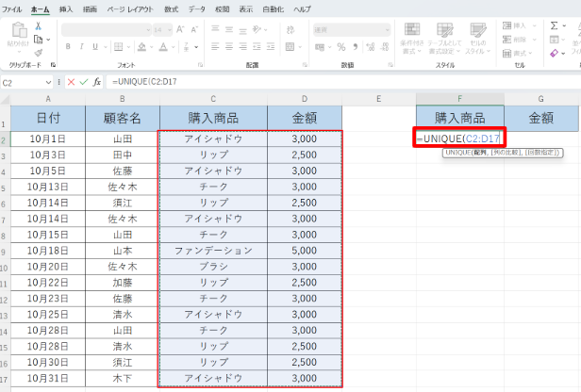Click the セルのスタイル button
Image resolution: width=581 pixels, height=392 pixels.
tap(476, 38)
